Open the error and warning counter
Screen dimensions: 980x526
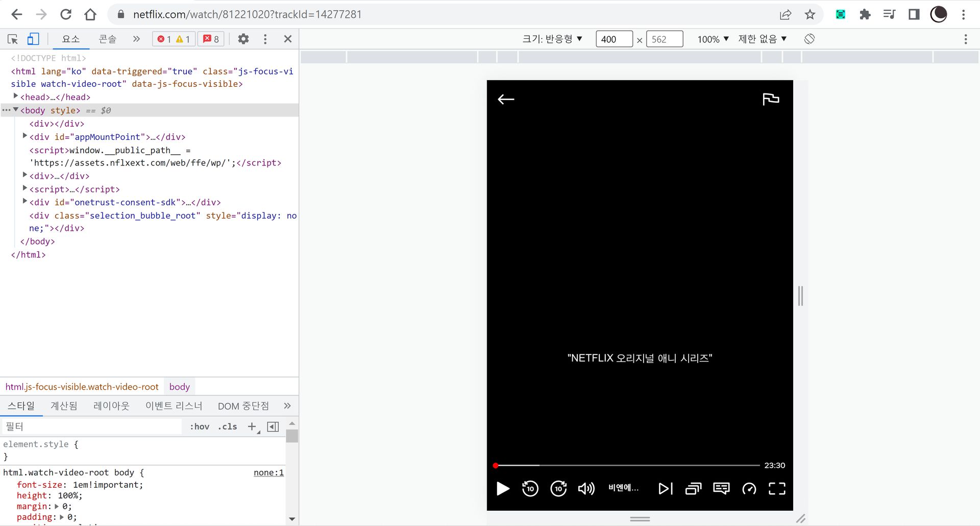tap(174, 39)
